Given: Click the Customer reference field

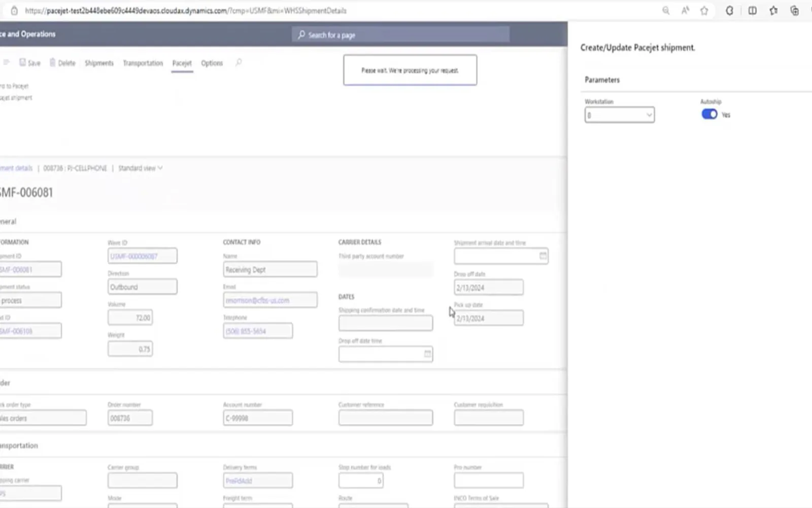Looking at the screenshot, I should pos(386,418).
